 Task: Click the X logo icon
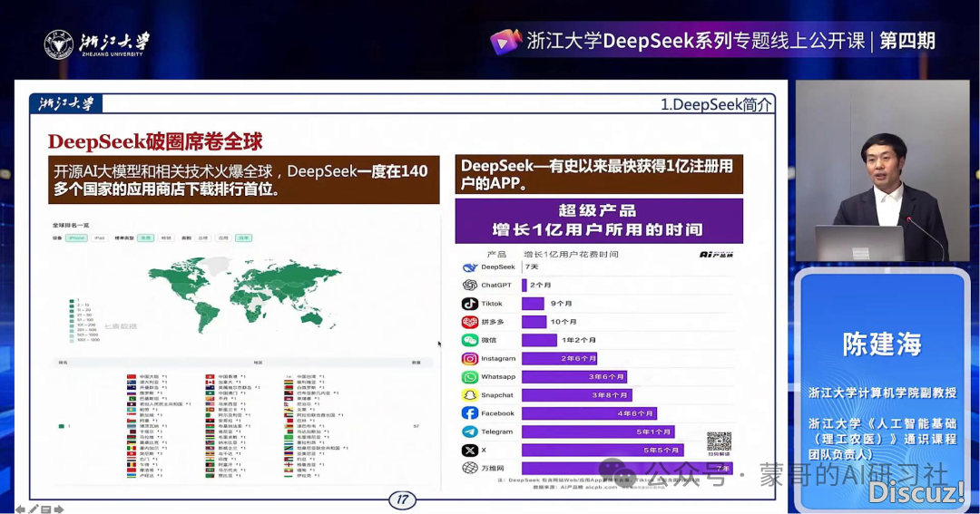click(469, 451)
